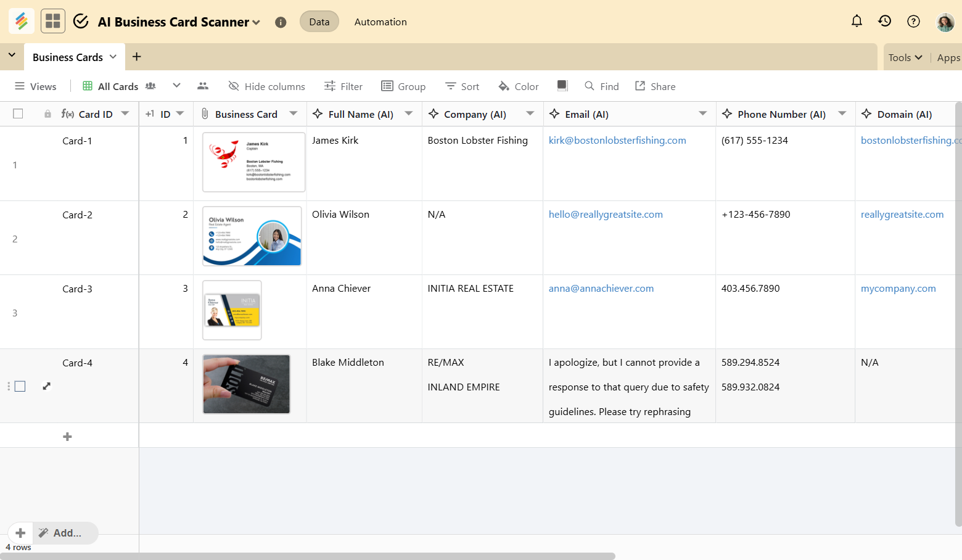Open the Tools dropdown
The width and height of the screenshot is (962, 560).
pyautogui.click(x=904, y=57)
